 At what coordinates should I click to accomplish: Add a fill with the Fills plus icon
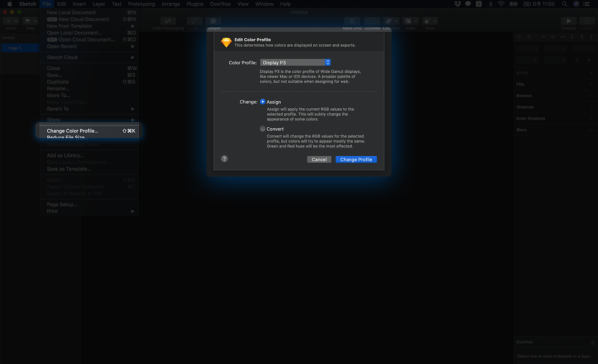(591, 84)
